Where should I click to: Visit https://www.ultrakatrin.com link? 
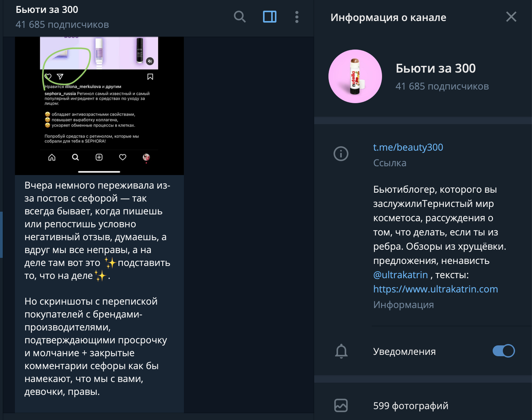click(x=436, y=289)
